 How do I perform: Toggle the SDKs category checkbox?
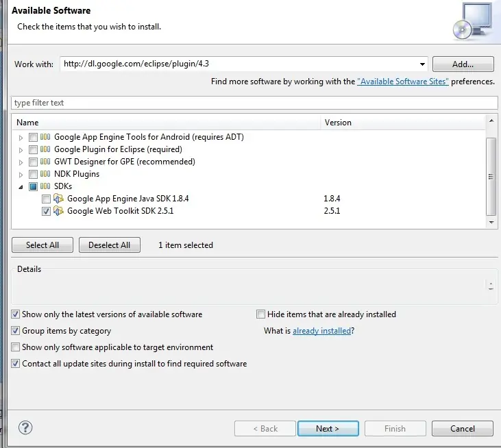(33, 186)
